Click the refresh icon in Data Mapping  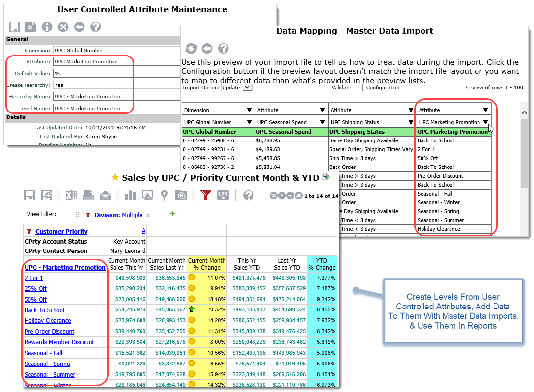[x=191, y=48]
